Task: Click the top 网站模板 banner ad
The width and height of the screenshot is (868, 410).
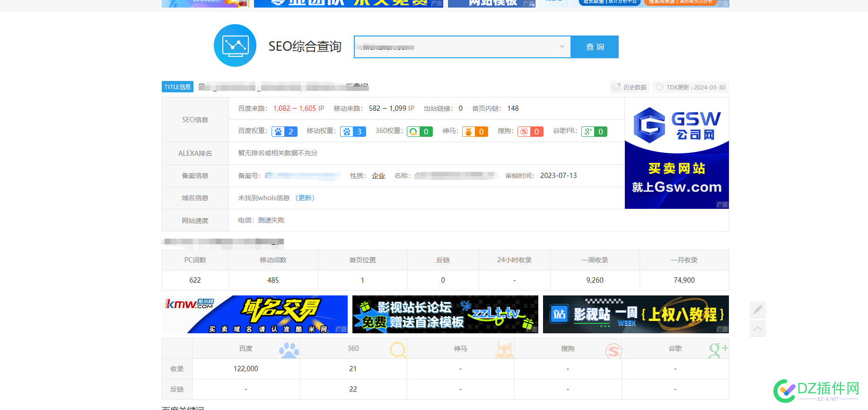Action: [491, 3]
